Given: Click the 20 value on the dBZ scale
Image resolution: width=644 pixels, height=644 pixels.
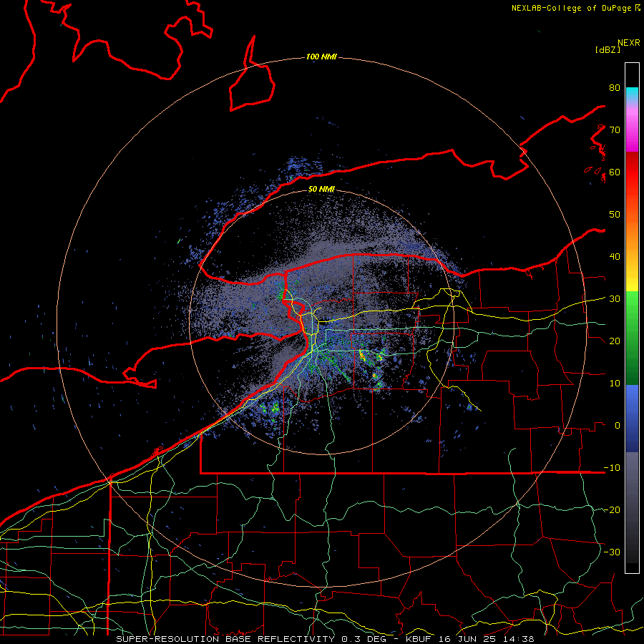Looking at the screenshot, I should click(x=615, y=341).
